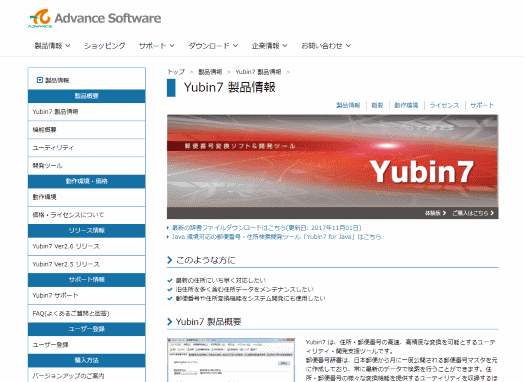Click the bullet arrow of dictionary download link

[168, 228]
